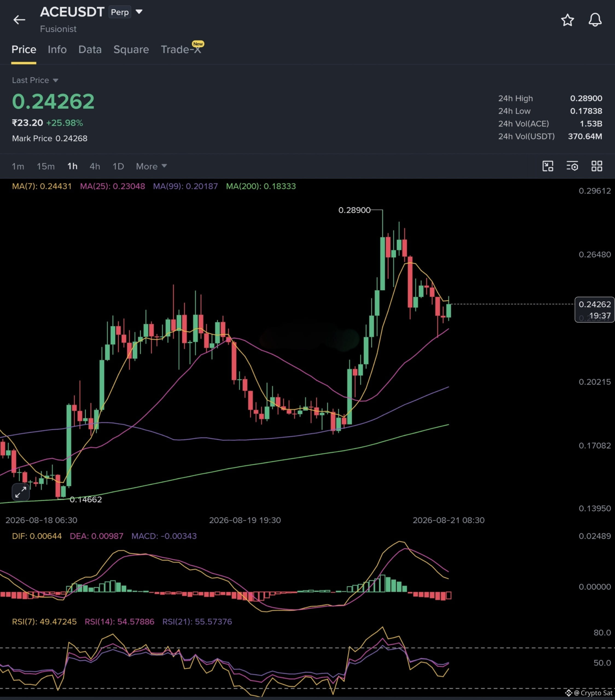Click the ₹23.20 rupee price
Image resolution: width=615 pixels, height=700 pixels.
(27, 123)
